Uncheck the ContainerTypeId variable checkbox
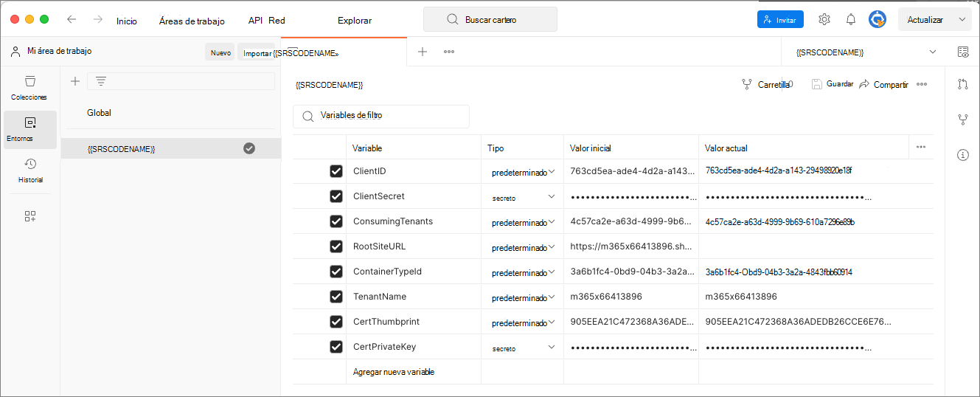The image size is (980, 397). coord(336,272)
